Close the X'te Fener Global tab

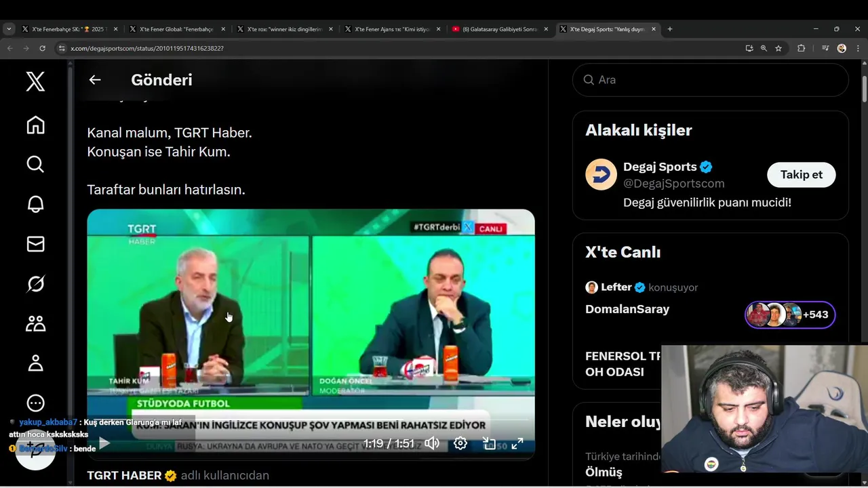coord(223,29)
